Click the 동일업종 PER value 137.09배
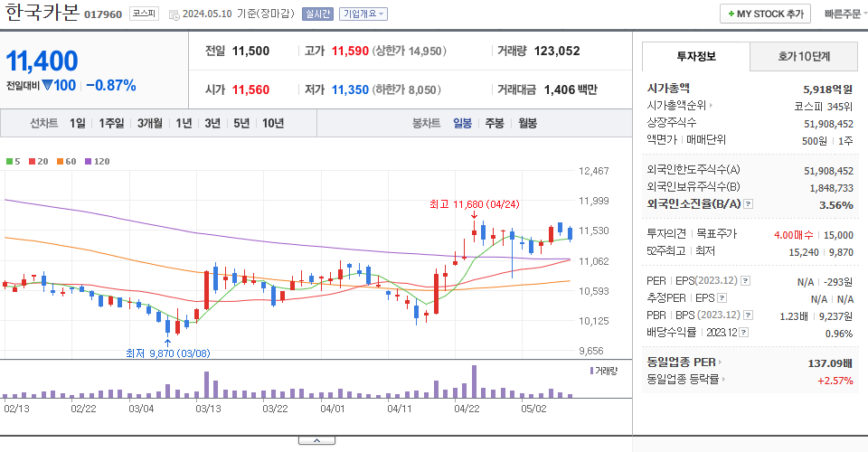Viewport: 868px width, 452px height. point(830,363)
